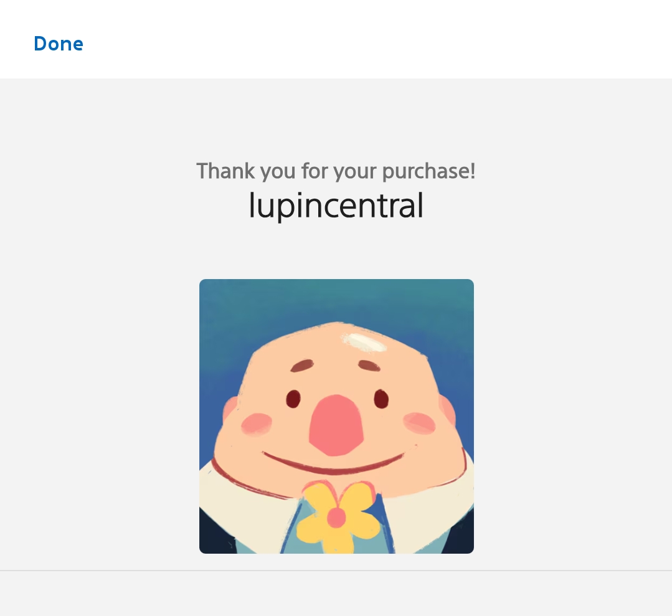Click the right pink cheek blush

419,423
